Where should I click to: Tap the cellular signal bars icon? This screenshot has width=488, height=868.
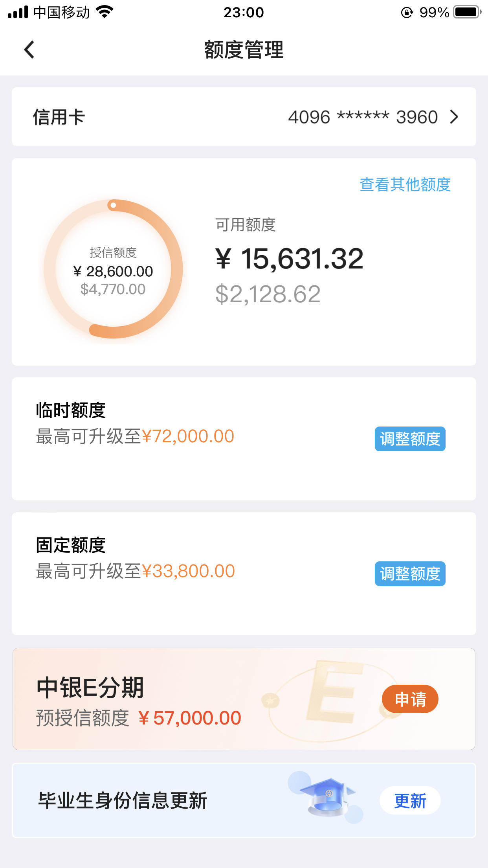tap(18, 12)
